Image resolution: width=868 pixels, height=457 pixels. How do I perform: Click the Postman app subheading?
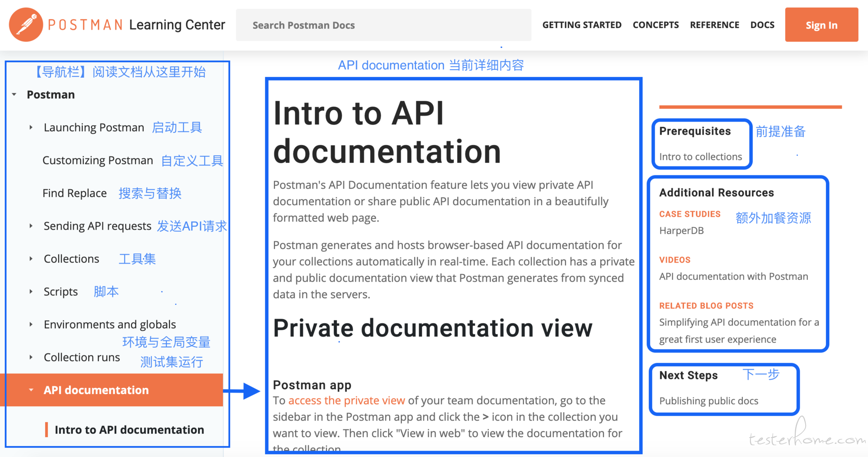312,385
